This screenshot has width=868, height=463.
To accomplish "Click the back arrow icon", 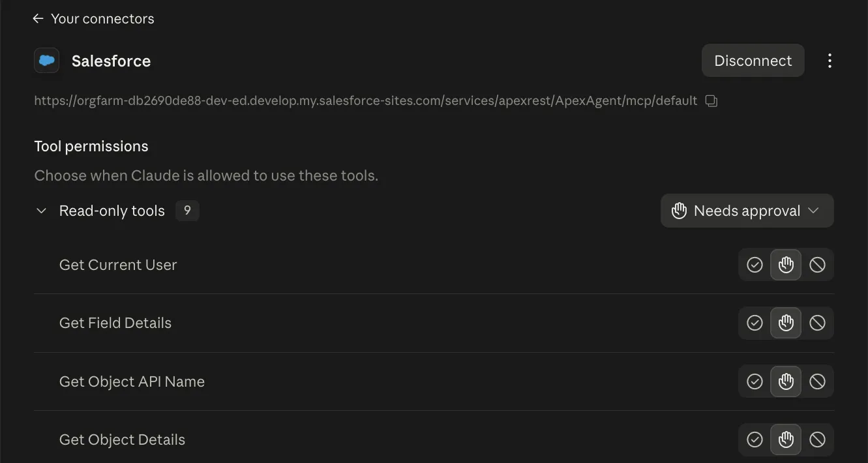I will [38, 19].
